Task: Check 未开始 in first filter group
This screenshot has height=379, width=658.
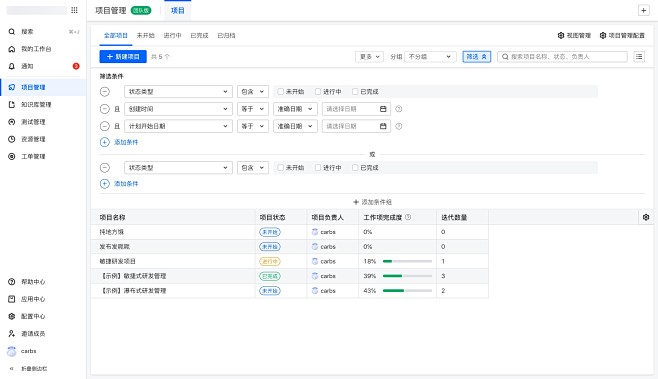Action: (280, 91)
